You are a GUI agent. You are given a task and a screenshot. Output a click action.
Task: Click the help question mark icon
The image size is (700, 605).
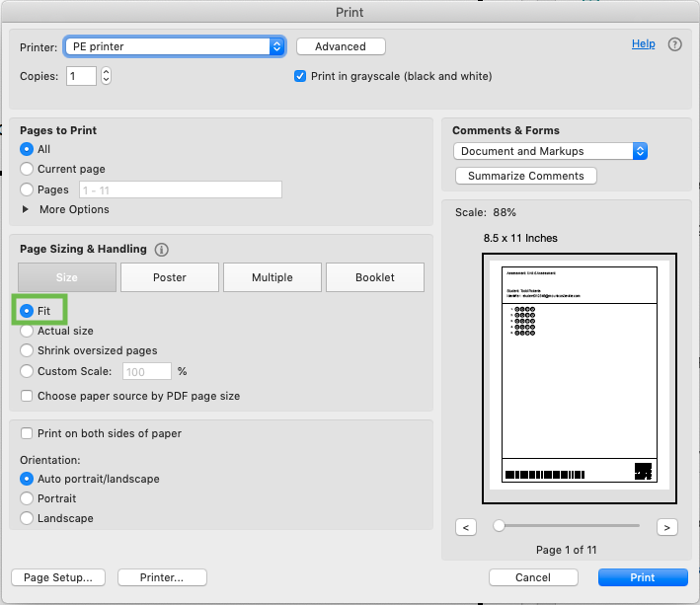[x=675, y=44]
